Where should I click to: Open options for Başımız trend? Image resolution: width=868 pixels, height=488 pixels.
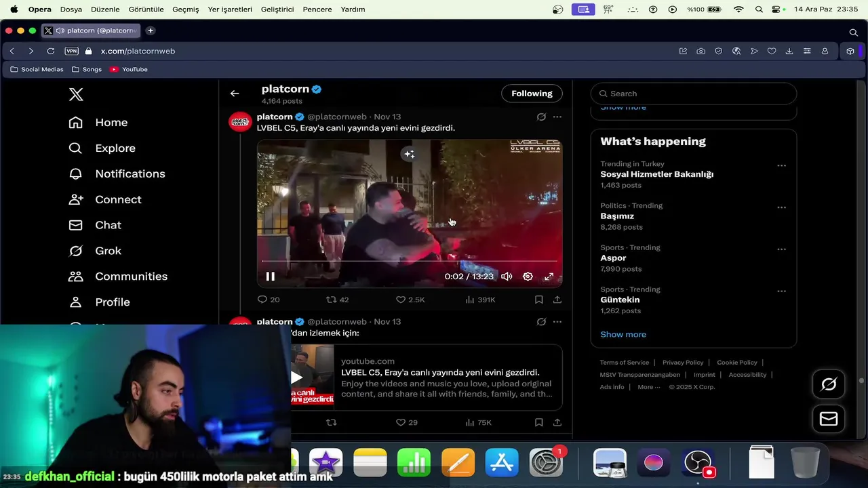tap(781, 208)
